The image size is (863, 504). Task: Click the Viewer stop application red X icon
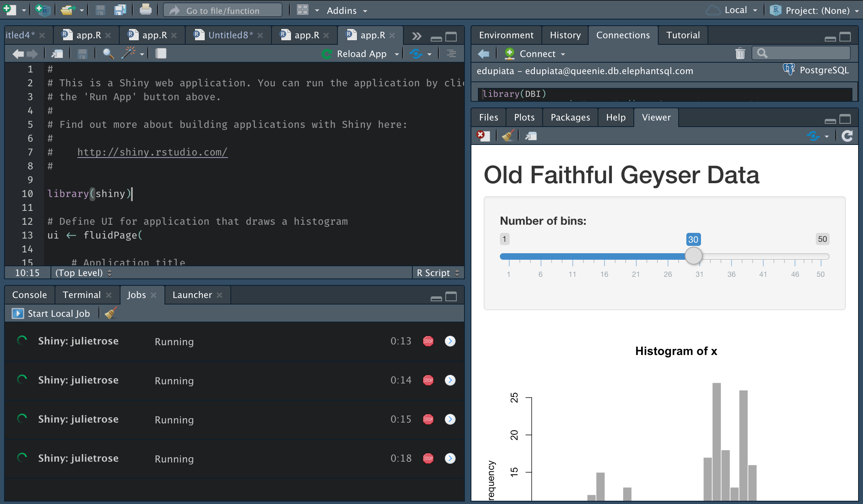(483, 136)
